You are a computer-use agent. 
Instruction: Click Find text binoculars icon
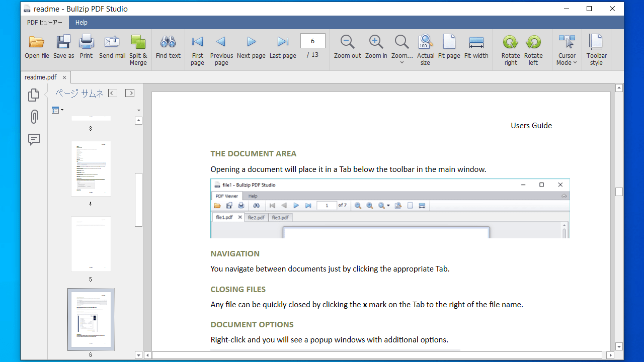168,47
